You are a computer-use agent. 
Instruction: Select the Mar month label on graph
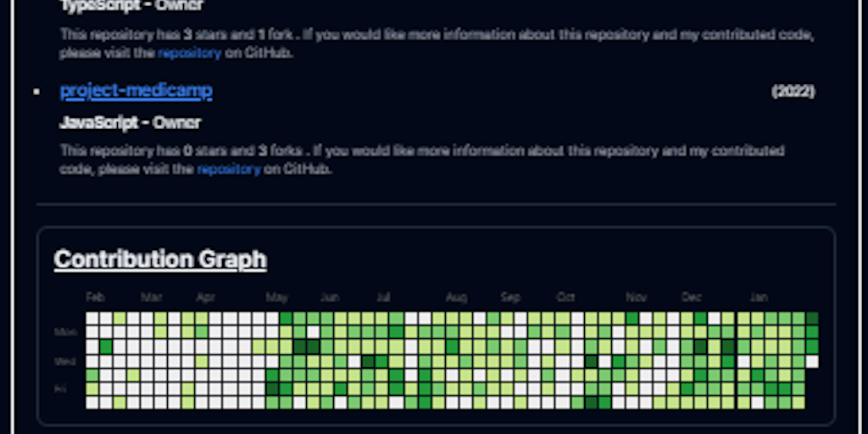(x=151, y=298)
